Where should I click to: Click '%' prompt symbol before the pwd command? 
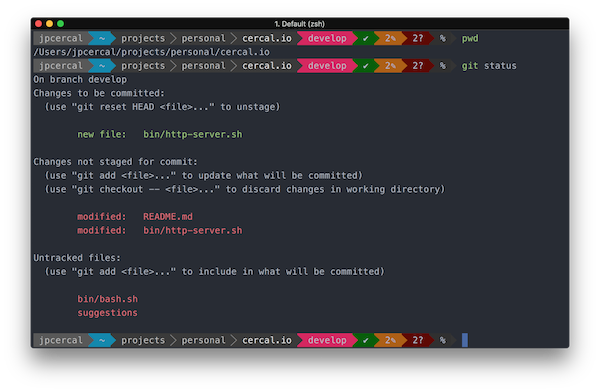point(443,38)
